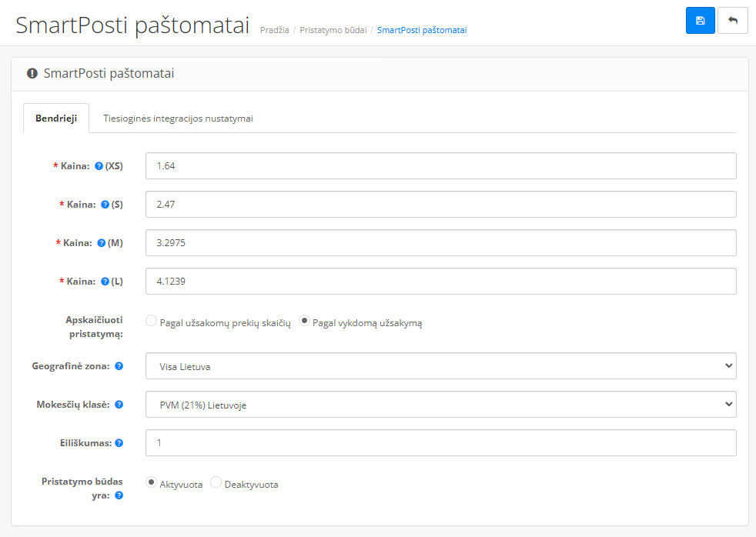
Task: Click the blue save icon button
Action: click(x=700, y=21)
